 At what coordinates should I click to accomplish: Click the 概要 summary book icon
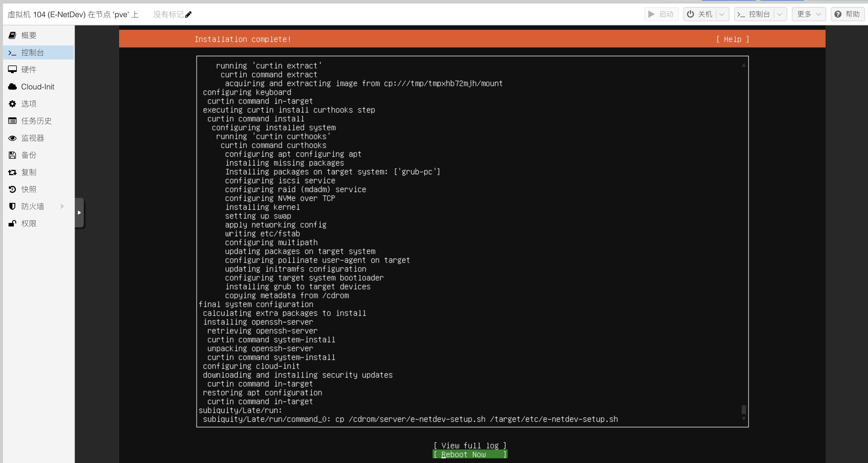(12, 35)
